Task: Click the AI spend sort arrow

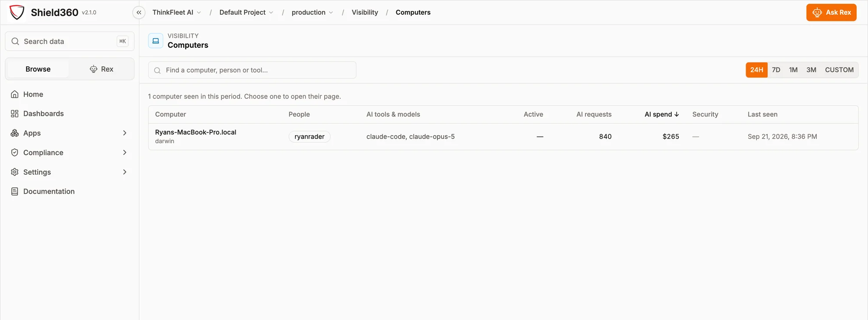Action: pos(677,114)
